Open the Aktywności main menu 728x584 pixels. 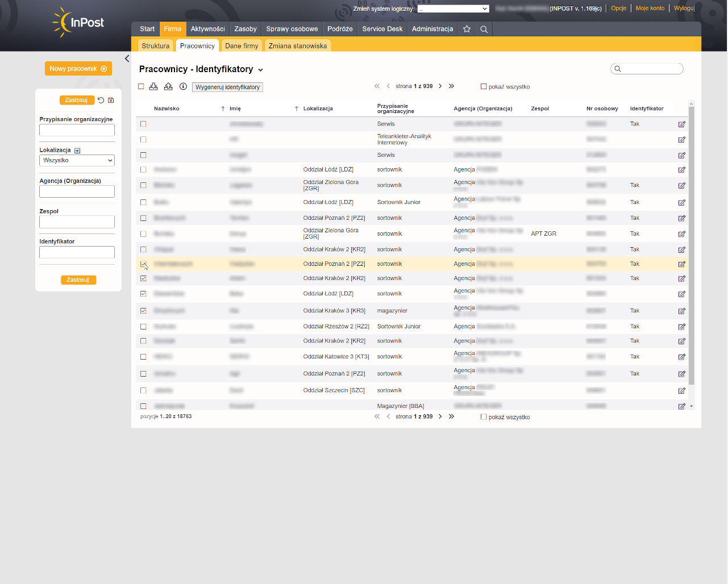(208, 29)
